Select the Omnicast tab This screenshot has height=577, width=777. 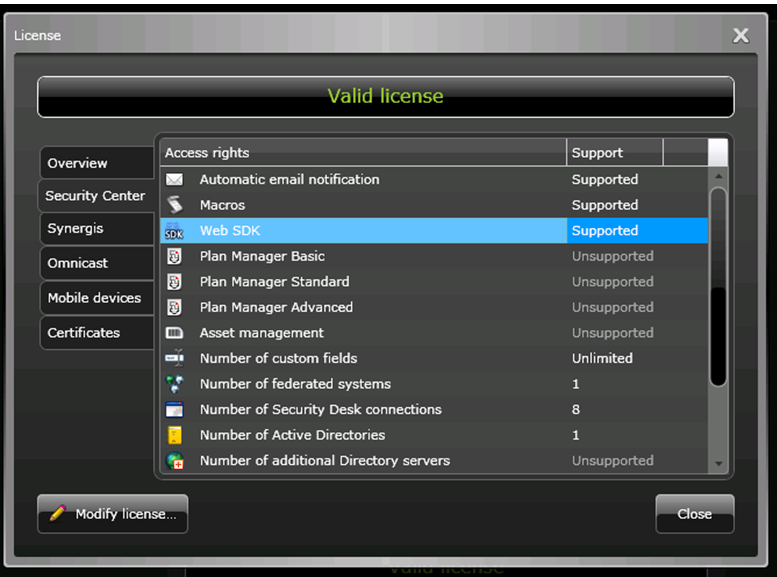(x=95, y=263)
